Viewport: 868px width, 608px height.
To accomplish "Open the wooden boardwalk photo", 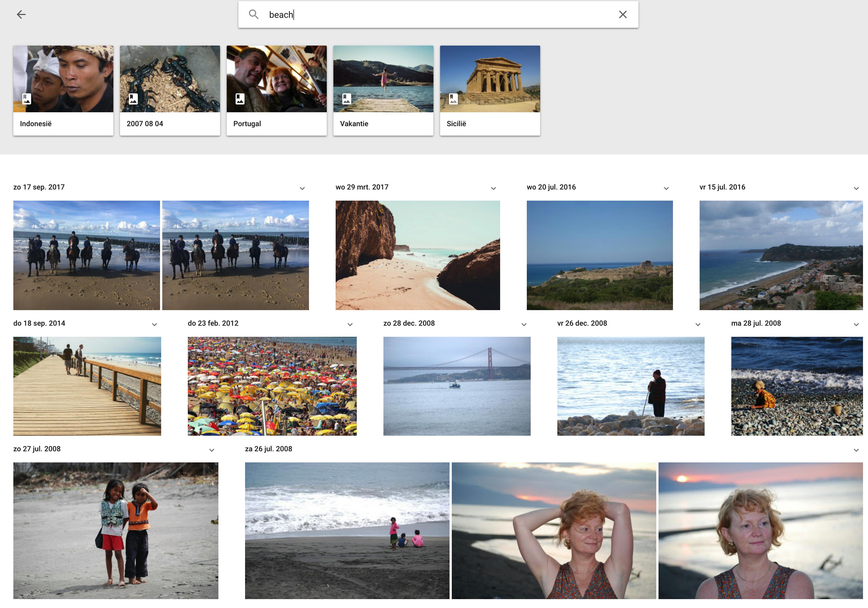I will pos(87,386).
